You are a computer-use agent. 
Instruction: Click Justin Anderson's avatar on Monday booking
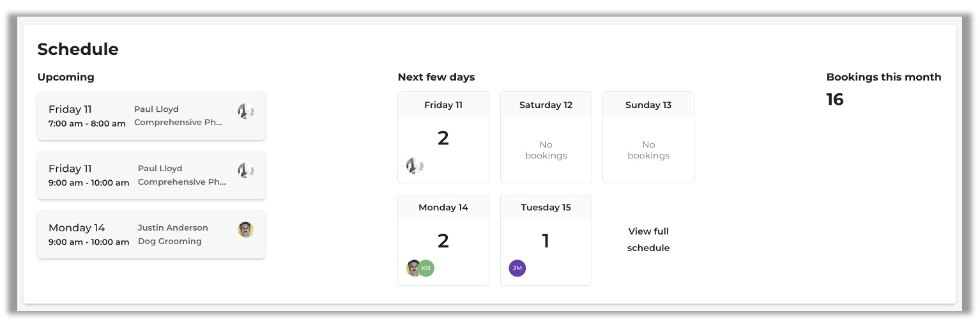(x=246, y=230)
